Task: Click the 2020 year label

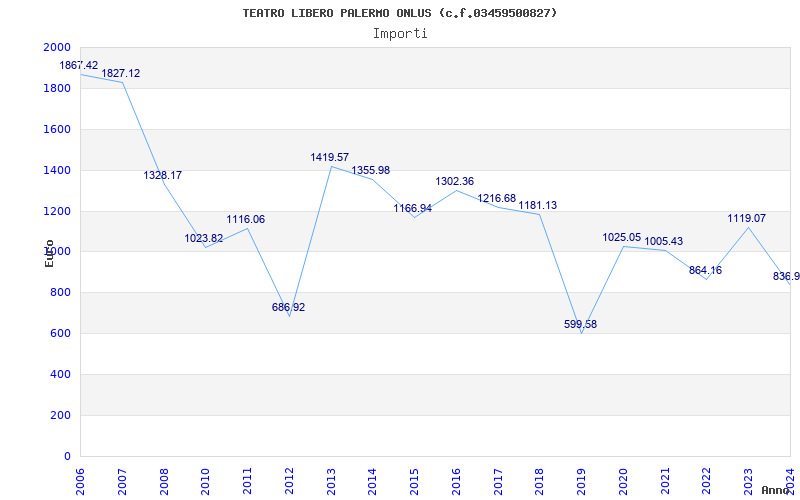Action: [623, 482]
